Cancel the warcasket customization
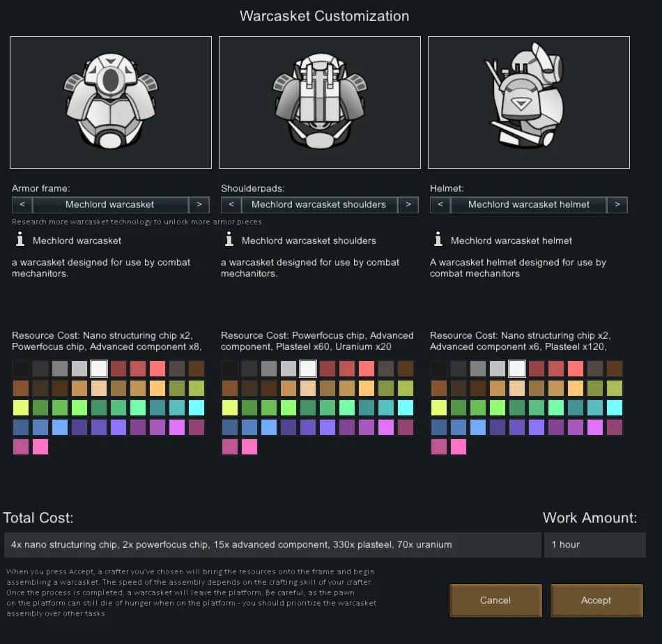The width and height of the screenshot is (662, 644). [x=495, y=600]
